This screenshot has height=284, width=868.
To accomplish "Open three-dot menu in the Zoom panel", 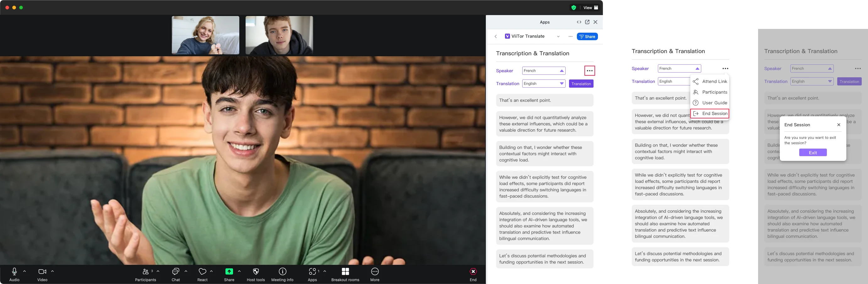I will click(590, 71).
